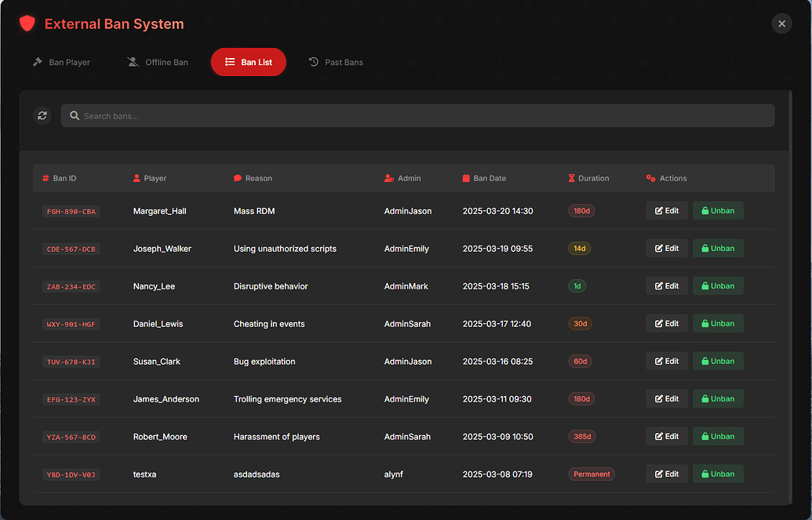The height and width of the screenshot is (520, 812).
Task: Click the Permanent duration badge for testxa
Action: (592, 474)
